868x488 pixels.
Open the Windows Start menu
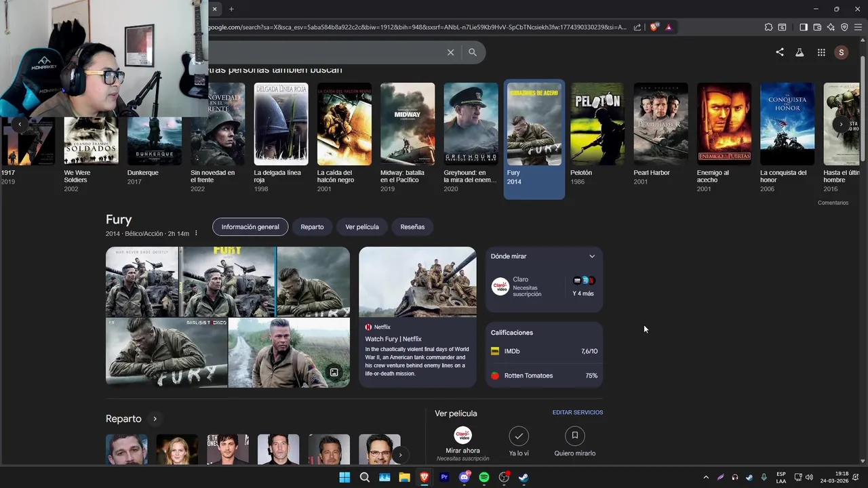pyautogui.click(x=344, y=477)
